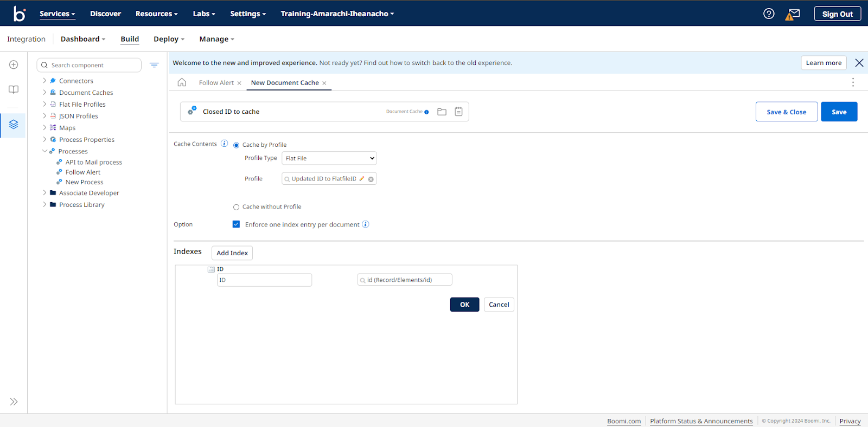
Task: Click the Sign Out button
Action: (x=838, y=14)
